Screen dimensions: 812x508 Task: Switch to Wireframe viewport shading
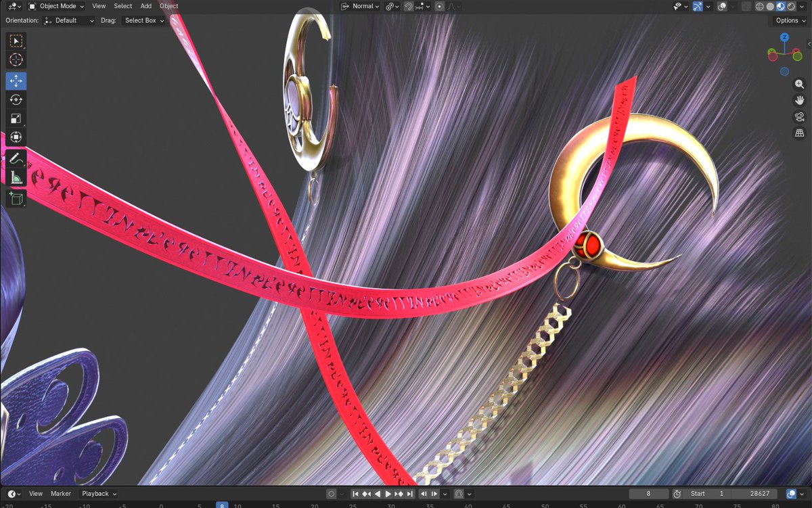pos(760,6)
